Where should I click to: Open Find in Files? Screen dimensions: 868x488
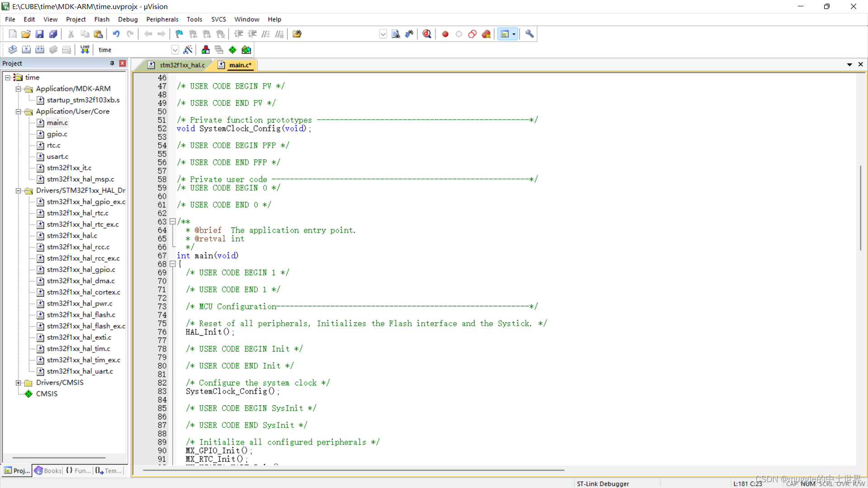[297, 34]
